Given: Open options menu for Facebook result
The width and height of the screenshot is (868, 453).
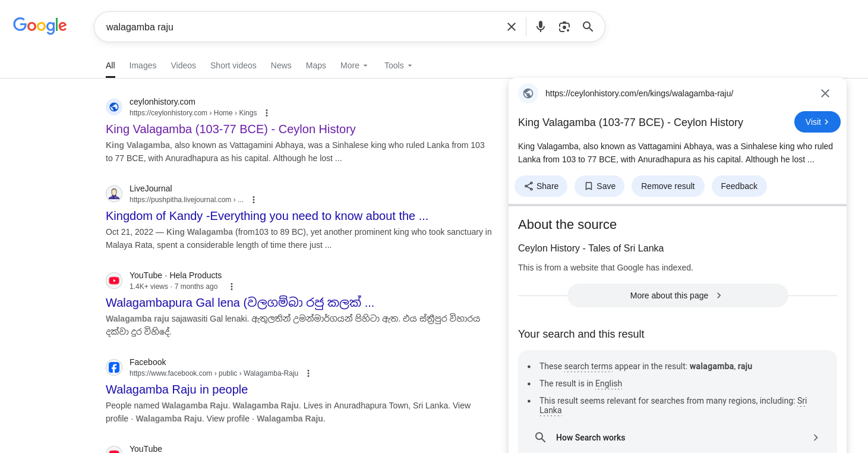Looking at the screenshot, I should (x=308, y=373).
